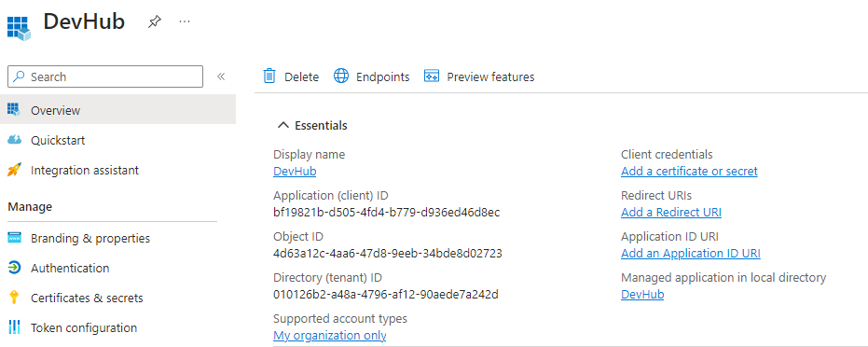Show Preview features
Image resolution: width=868 pixels, height=347 pixels.
[x=490, y=76]
